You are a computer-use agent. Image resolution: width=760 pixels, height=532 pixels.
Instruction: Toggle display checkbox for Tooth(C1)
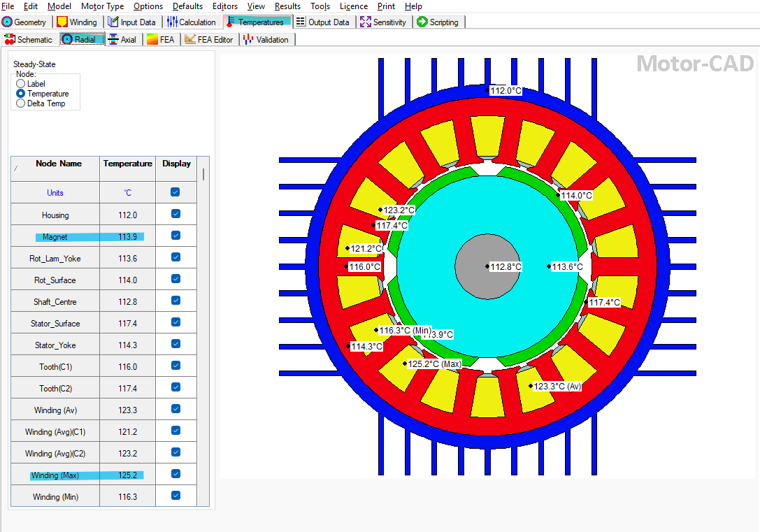tap(176, 366)
